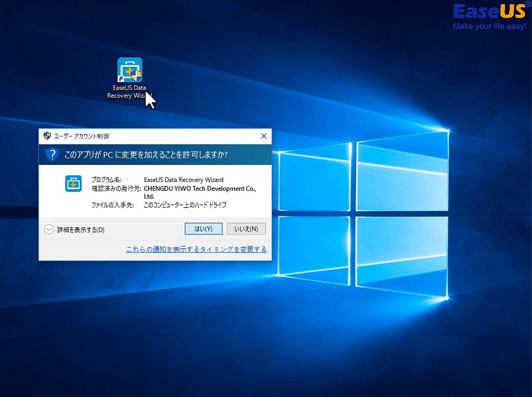The image size is (532, 397).
Task: Click the プログラム名: label
Action: click(x=107, y=180)
